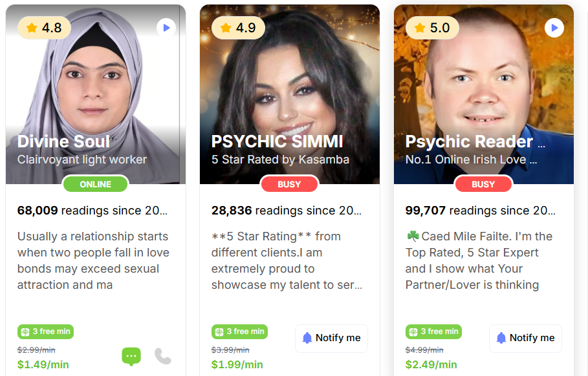
Task: Play Psychic Reader's intro video
Action: point(554,28)
